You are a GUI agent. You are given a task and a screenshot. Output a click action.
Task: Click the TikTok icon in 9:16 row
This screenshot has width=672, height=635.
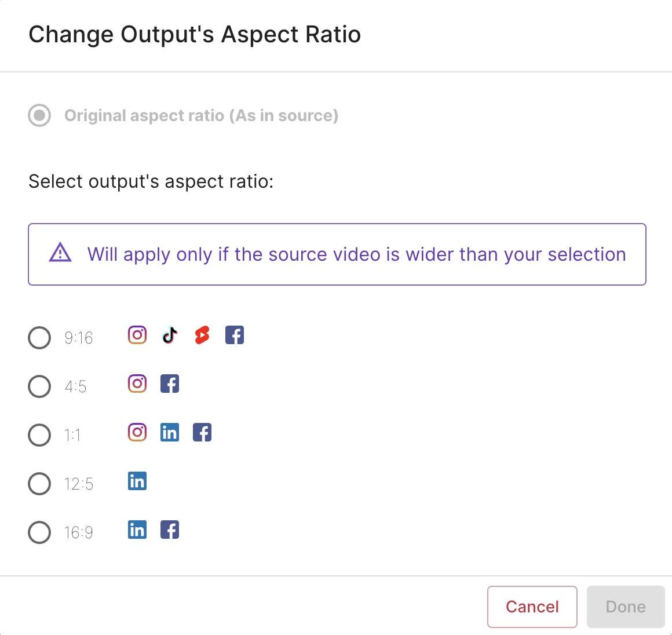click(170, 335)
